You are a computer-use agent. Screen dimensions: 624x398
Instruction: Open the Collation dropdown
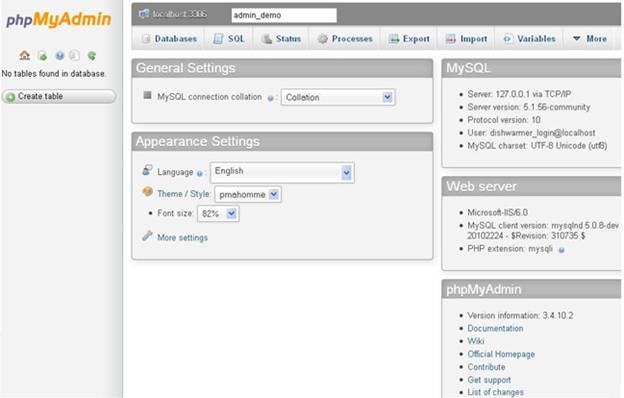[338, 97]
